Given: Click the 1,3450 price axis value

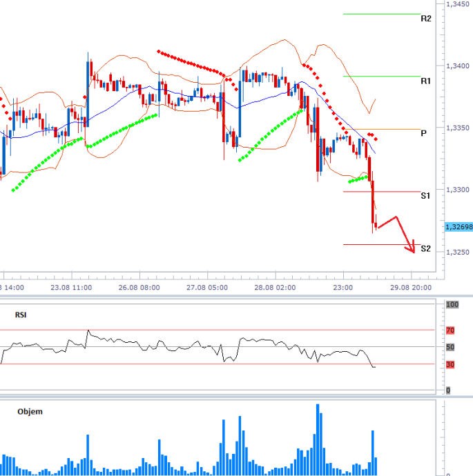Looking at the screenshot, I should click(x=458, y=4).
